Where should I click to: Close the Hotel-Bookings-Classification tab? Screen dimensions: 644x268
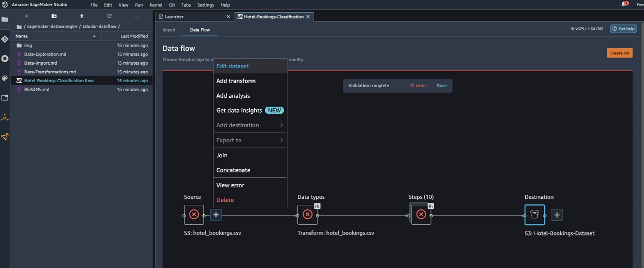tap(308, 17)
